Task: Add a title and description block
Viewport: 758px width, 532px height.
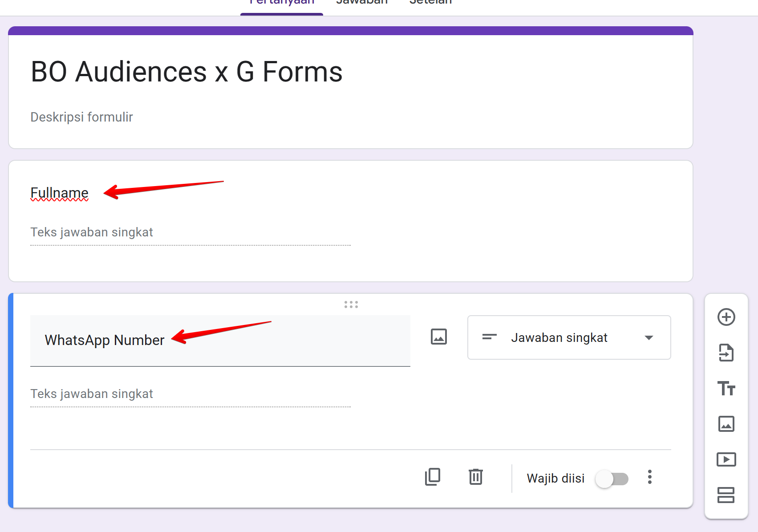Action: coord(726,388)
